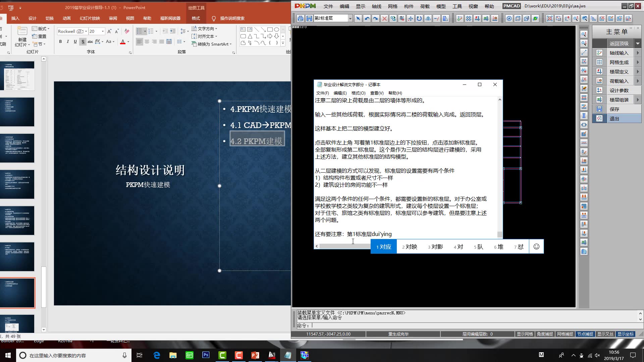This screenshot has width=644, height=362.
Task: Open the 荷载 menu in PKPM
Action: pos(425,6)
